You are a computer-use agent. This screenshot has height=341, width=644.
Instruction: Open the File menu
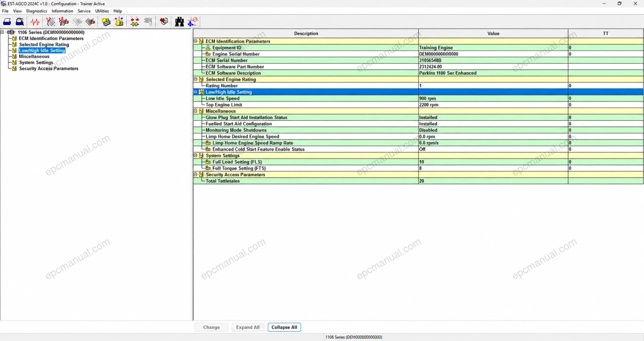click(5, 11)
